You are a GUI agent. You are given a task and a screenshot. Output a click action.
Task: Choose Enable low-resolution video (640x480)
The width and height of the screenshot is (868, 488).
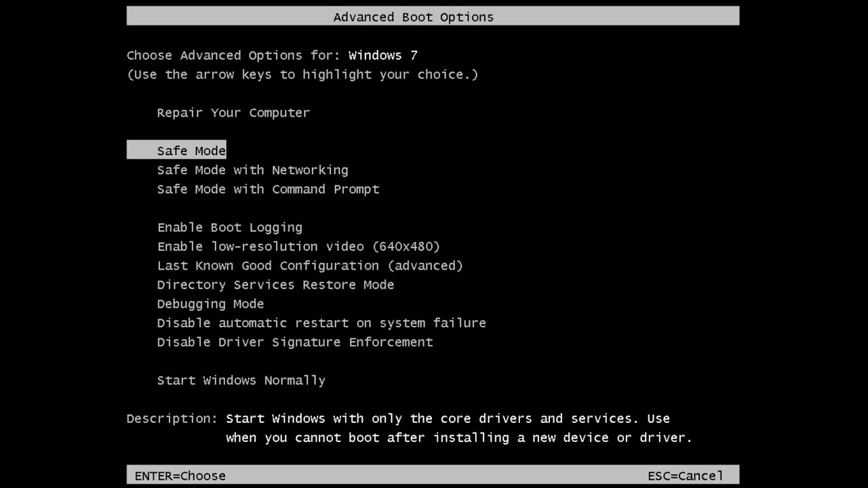pyautogui.click(x=298, y=246)
